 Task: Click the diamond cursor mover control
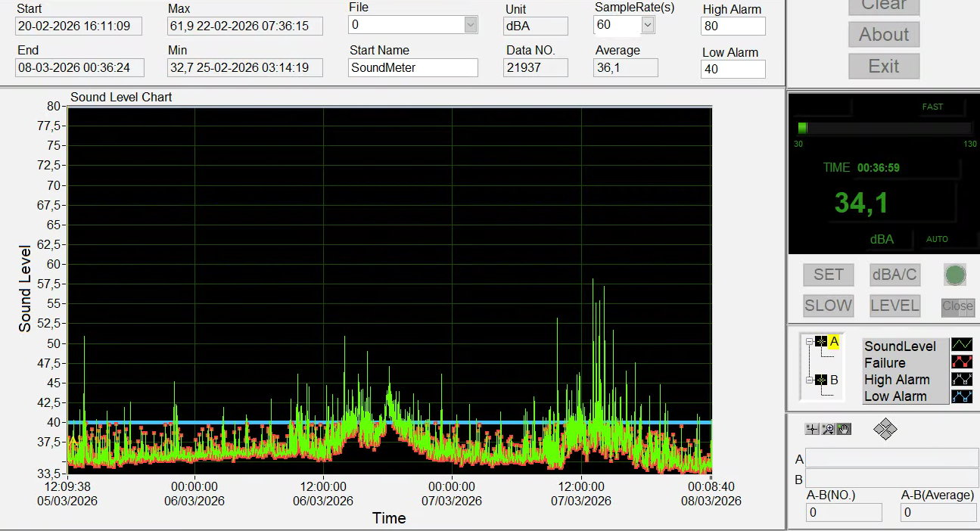[885, 430]
